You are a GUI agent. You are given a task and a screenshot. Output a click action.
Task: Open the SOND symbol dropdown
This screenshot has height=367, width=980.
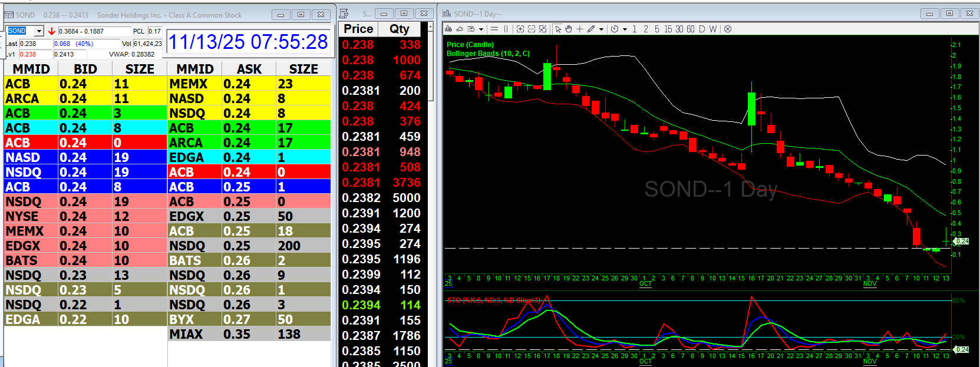click(x=39, y=31)
